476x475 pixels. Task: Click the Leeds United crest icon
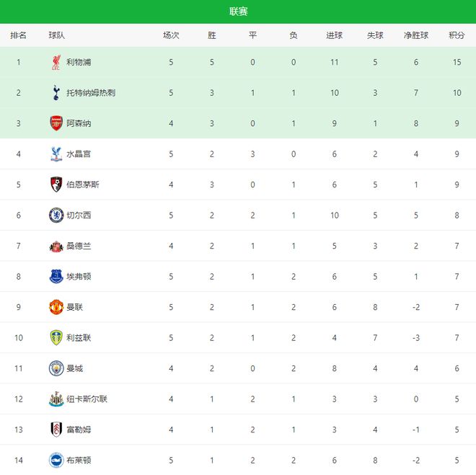(x=56, y=338)
